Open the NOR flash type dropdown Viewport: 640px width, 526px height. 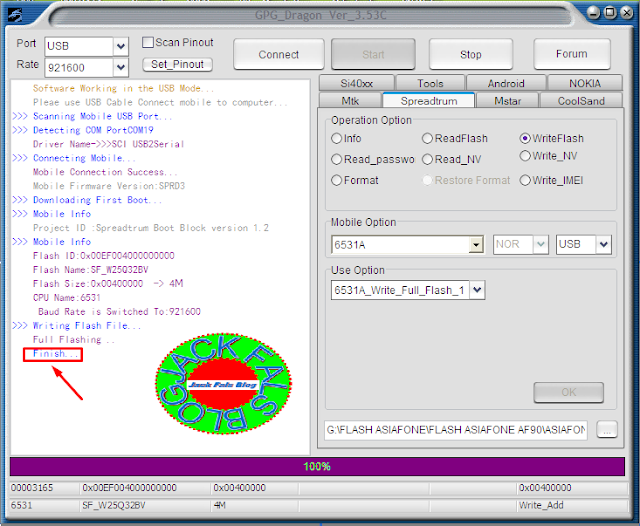(541, 244)
